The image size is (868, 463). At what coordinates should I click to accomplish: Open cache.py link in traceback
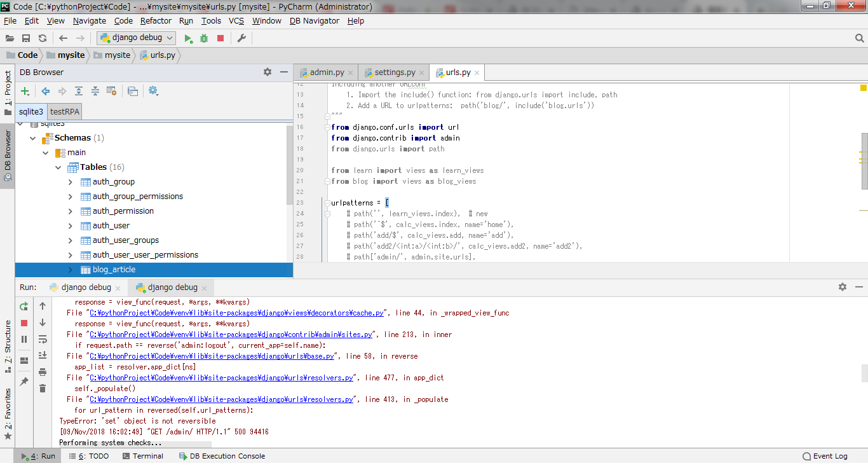(x=237, y=313)
